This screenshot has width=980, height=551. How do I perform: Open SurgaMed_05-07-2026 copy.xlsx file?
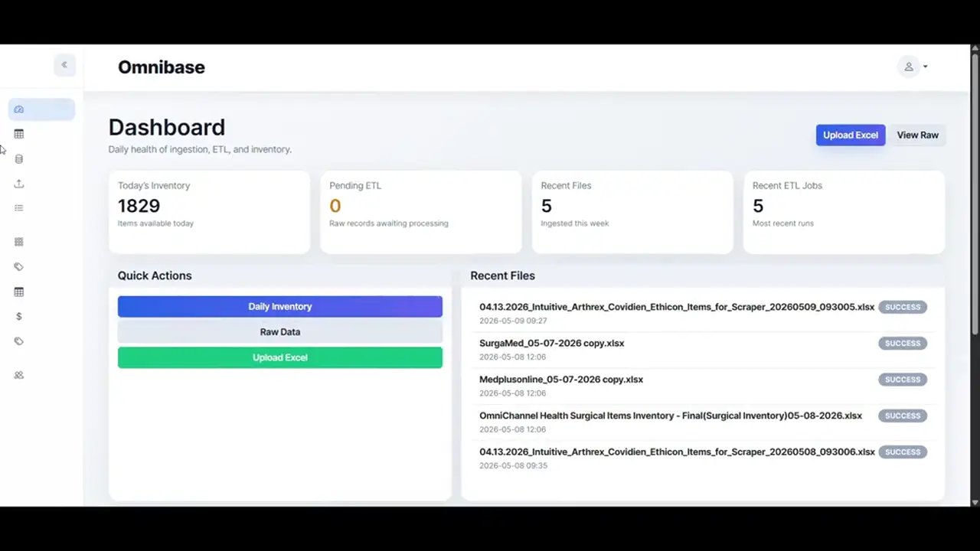pyautogui.click(x=552, y=344)
